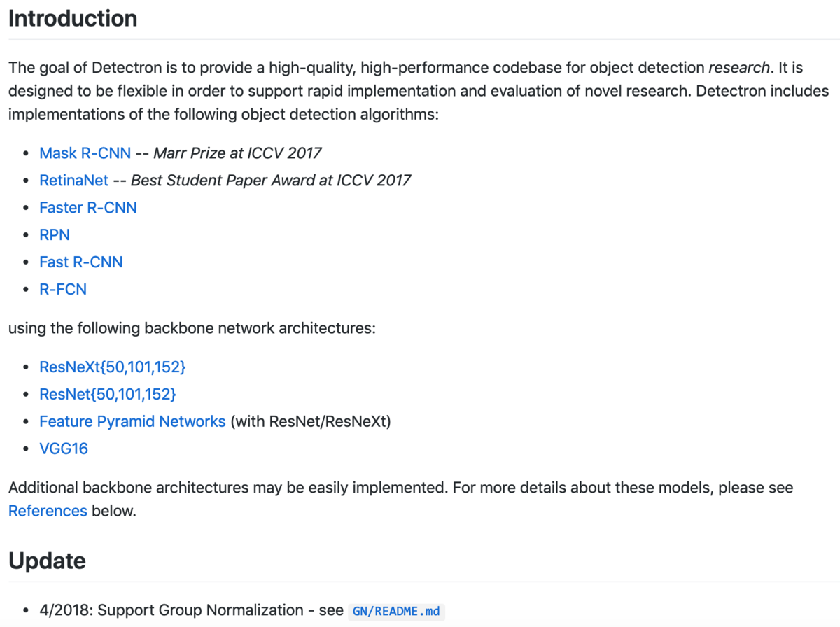
Task: Click the backbone network architectures sentence
Action: [192, 327]
